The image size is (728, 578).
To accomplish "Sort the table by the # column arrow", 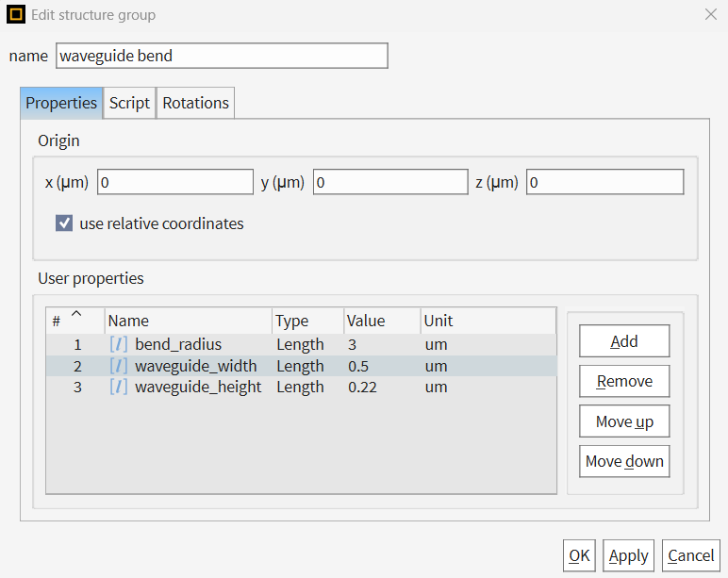I will (x=75, y=313).
